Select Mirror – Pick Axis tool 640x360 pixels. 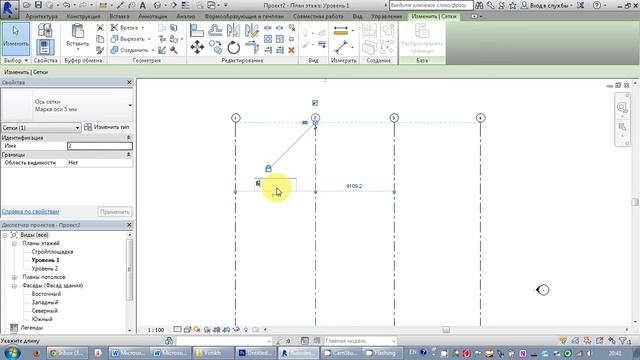tap(233, 31)
